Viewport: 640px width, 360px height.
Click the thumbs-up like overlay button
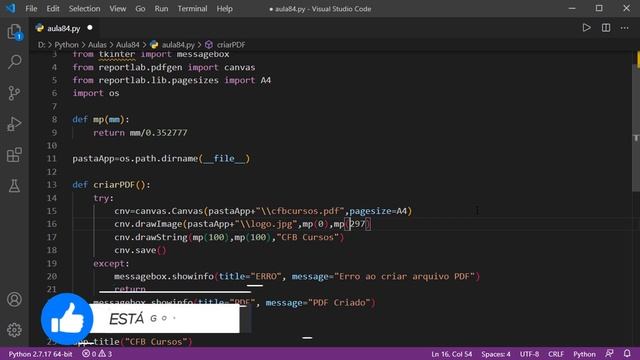click(67, 319)
